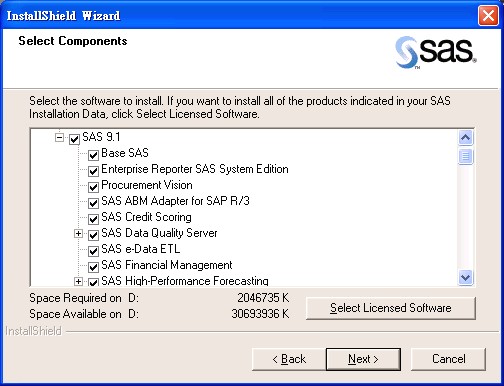The width and height of the screenshot is (504, 386).
Task: Select the SAS Credit Scoring label
Action: point(146,217)
